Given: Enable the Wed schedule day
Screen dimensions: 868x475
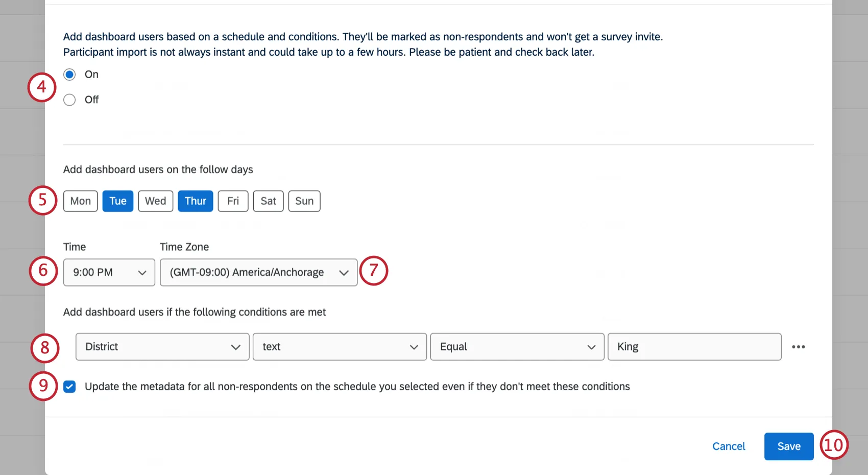Looking at the screenshot, I should (155, 201).
